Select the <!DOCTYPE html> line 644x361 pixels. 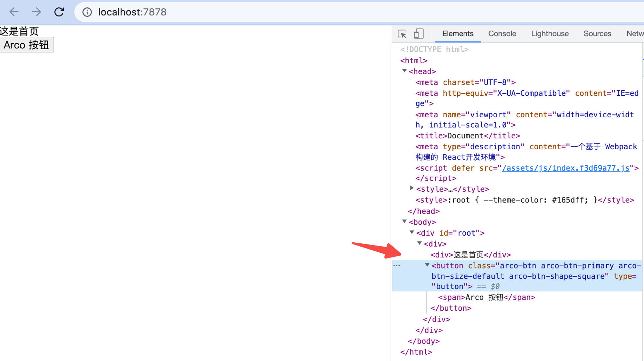click(434, 49)
